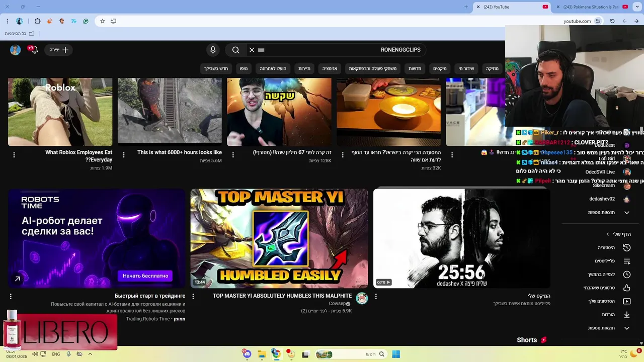Open the YouTube account avatar menu
The image size is (644, 362).
pos(15,50)
